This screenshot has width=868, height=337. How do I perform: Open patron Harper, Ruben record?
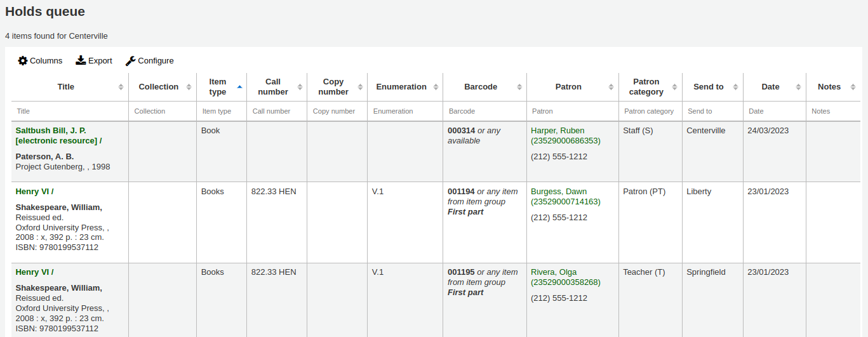point(558,131)
